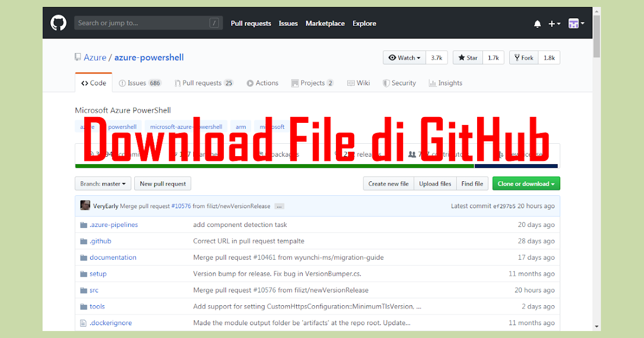Focus the Search or jump to field
Screen dimensions: 644x338
pyautogui.click(x=149, y=23)
